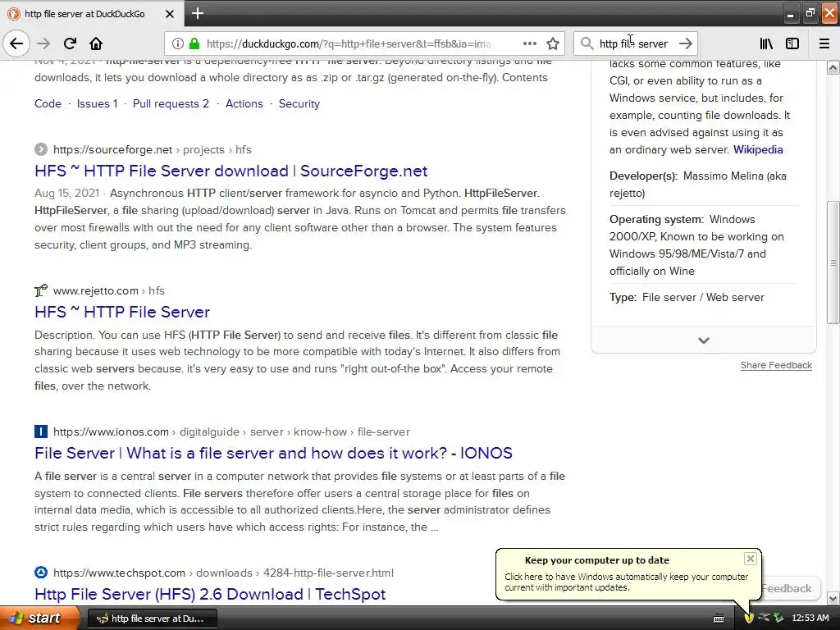Close the DuckDuckGo tab
Image resolution: width=840 pixels, height=630 pixels.
169,14
